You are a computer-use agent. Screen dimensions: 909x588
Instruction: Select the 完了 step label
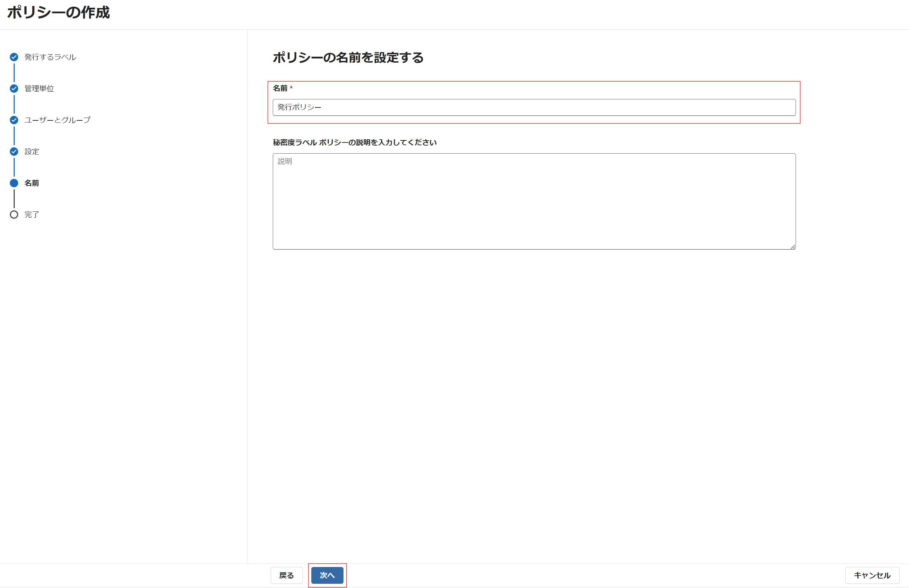pos(32,215)
